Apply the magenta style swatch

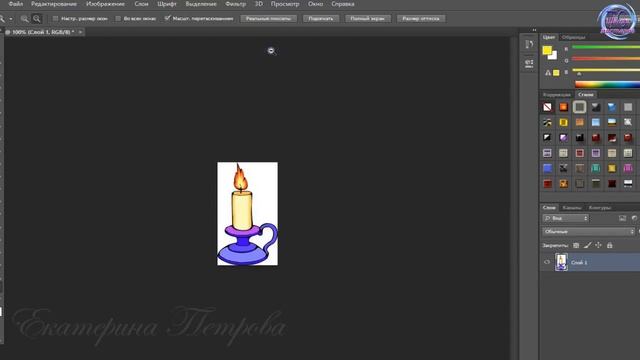click(628, 168)
